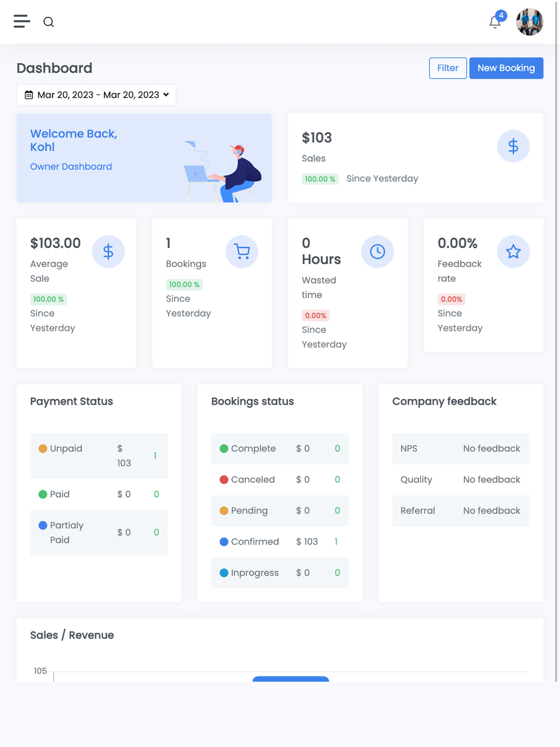
Task: Select the Quality feedback row label
Action: (416, 479)
